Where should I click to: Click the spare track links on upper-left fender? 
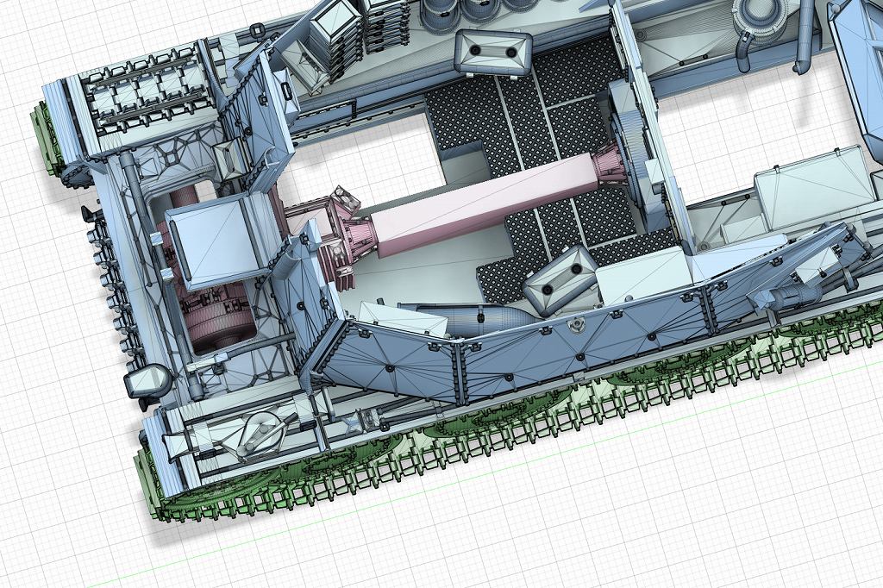coord(147,86)
